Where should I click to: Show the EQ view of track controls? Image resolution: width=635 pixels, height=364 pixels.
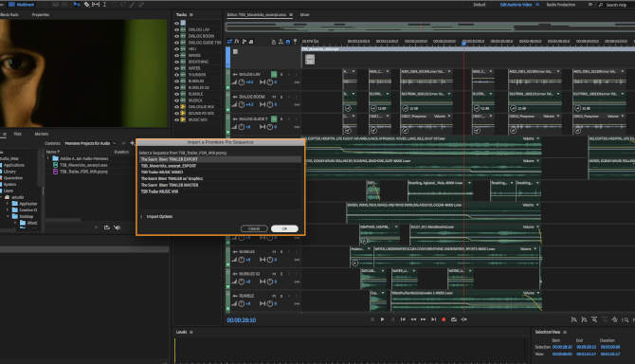(x=251, y=42)
